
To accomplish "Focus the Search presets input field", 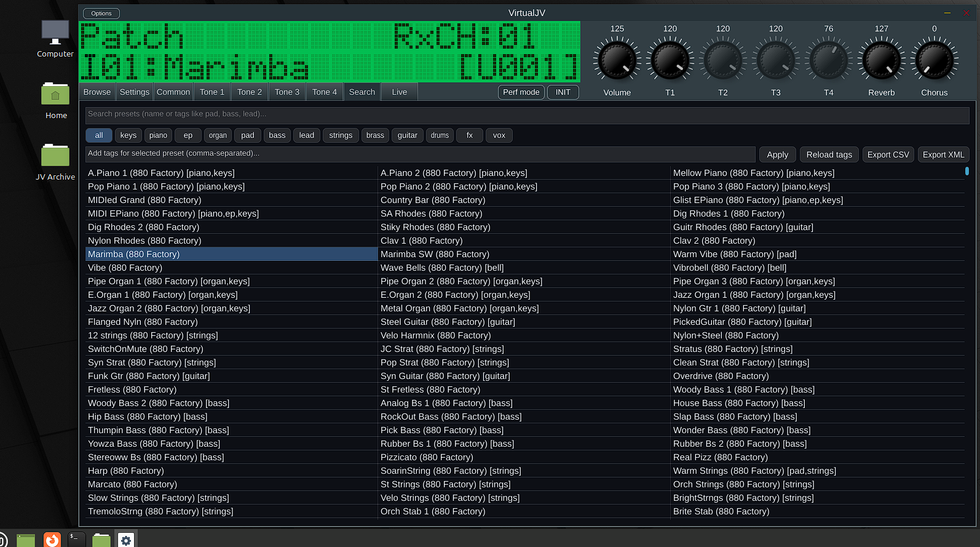I will click(x=527, y=114).
